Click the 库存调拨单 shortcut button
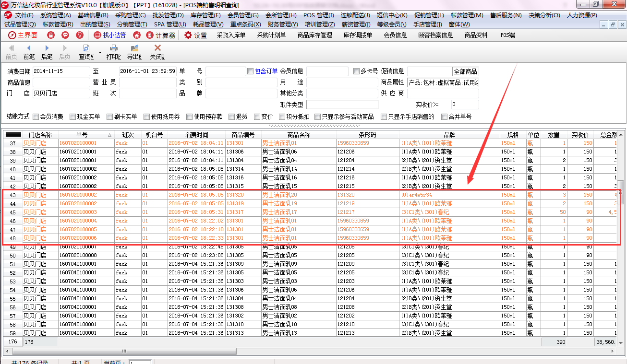627x364 pixels. (358, 35)
